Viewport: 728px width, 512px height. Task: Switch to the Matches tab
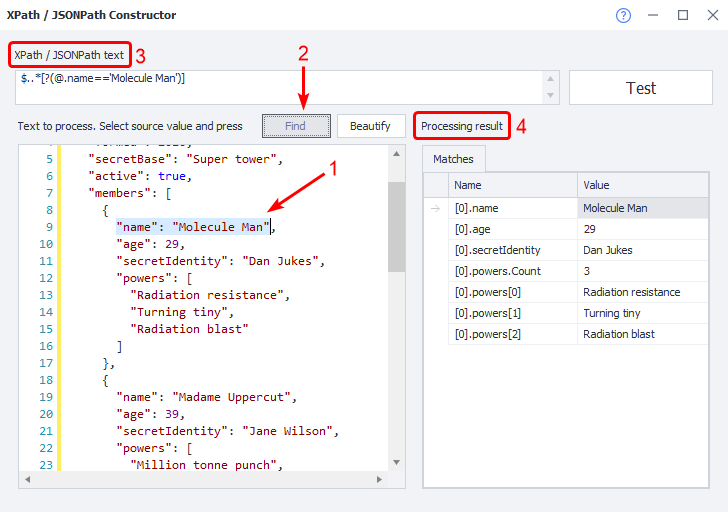point(453,159)
